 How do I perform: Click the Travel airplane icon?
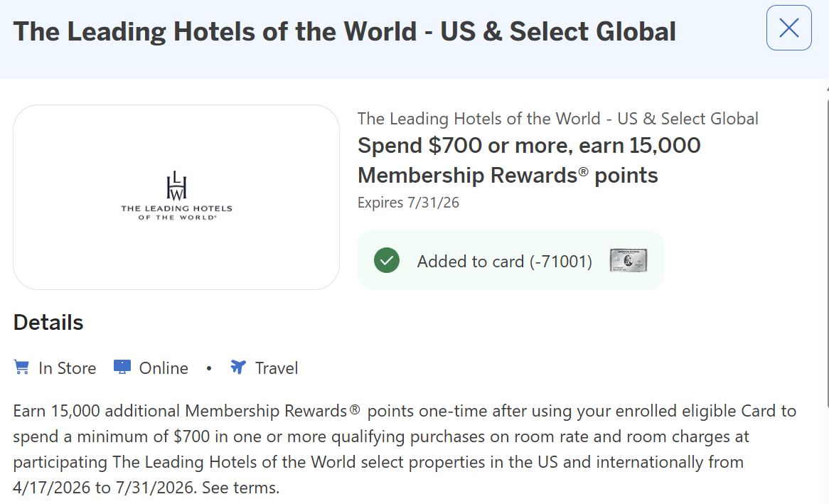(x=237, y=368)
